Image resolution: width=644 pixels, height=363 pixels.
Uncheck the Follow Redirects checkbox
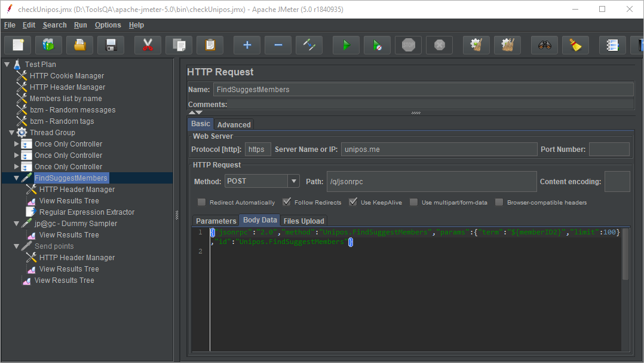[287, 202]
